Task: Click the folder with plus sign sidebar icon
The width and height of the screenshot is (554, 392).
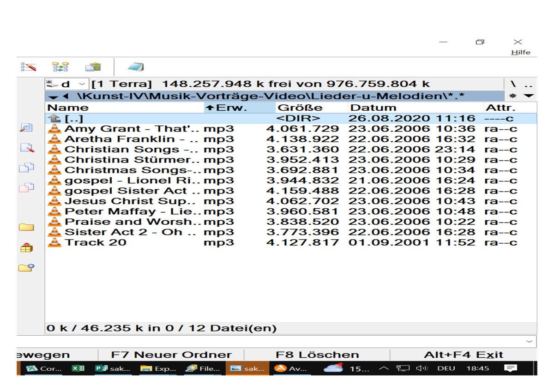Action: [x=26, y=267]
